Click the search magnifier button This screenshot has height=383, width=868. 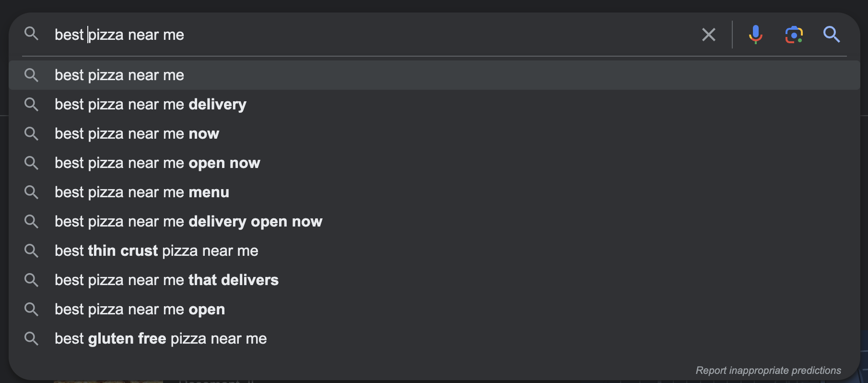tap(831, 34)
